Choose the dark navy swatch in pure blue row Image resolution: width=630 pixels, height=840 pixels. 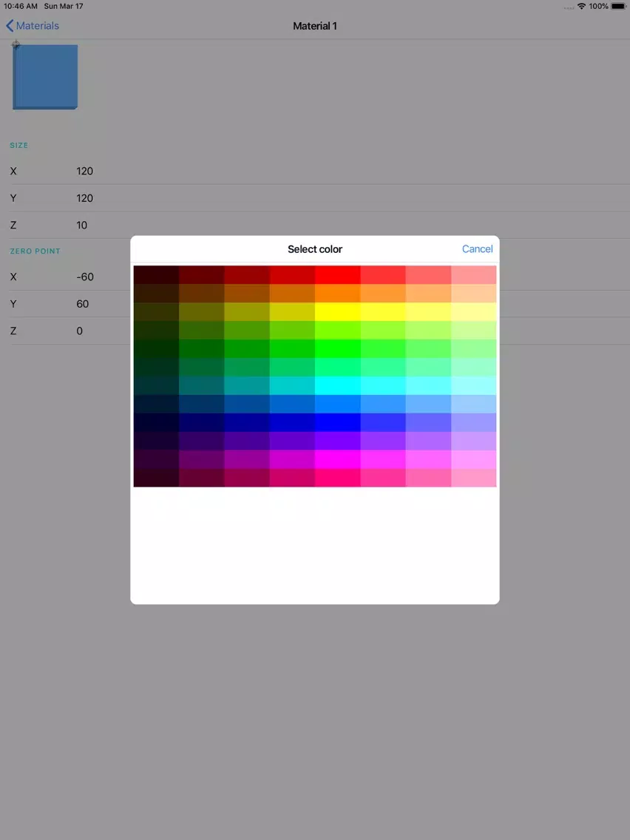click(201, 423)
